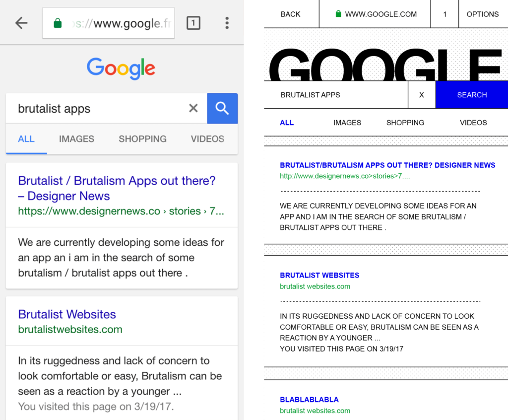Open Chrome three-dot overflow menu
This screenshot has height=420, width=508.
pyautogui.click(x=227, y=23)
